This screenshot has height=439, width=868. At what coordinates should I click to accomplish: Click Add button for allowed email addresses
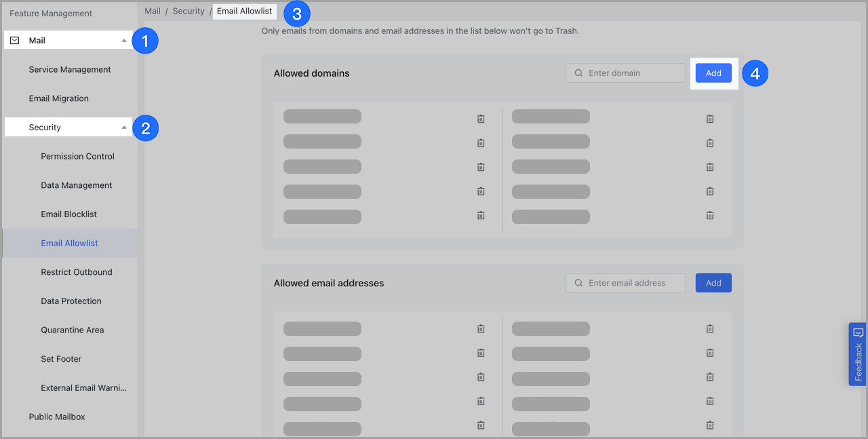(x=713, y=283)
